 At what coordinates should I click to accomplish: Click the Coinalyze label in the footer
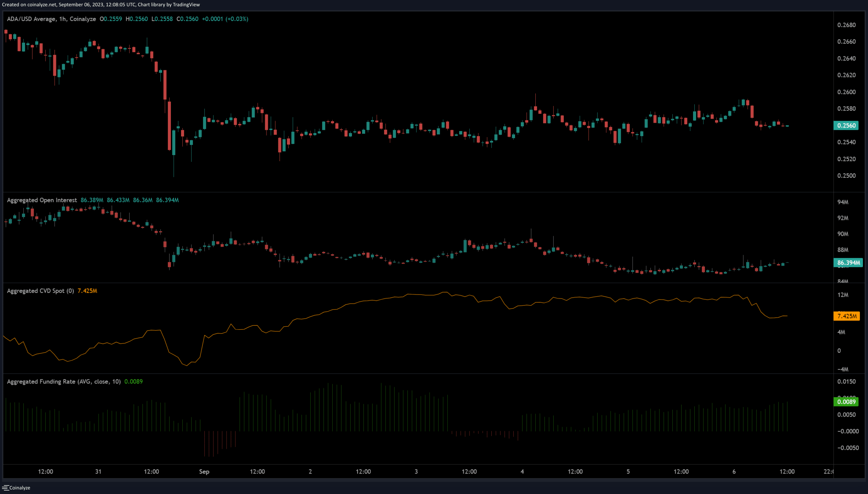tap(20, 488)
